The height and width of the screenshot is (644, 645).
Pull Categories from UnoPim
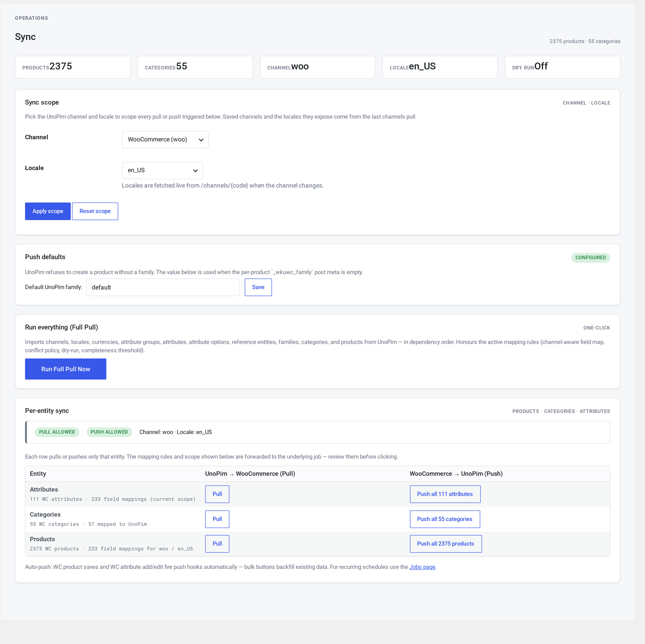pyautogui.click(x=217, y=519)
